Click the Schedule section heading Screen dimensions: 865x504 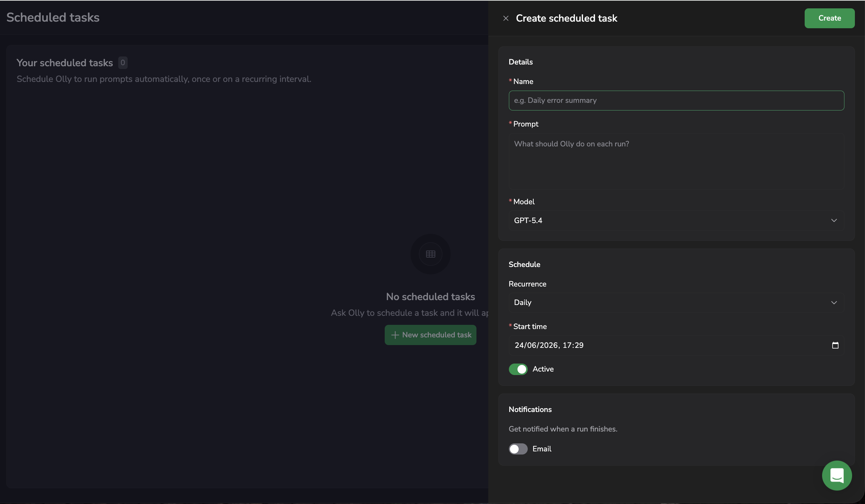pos(525,265)
